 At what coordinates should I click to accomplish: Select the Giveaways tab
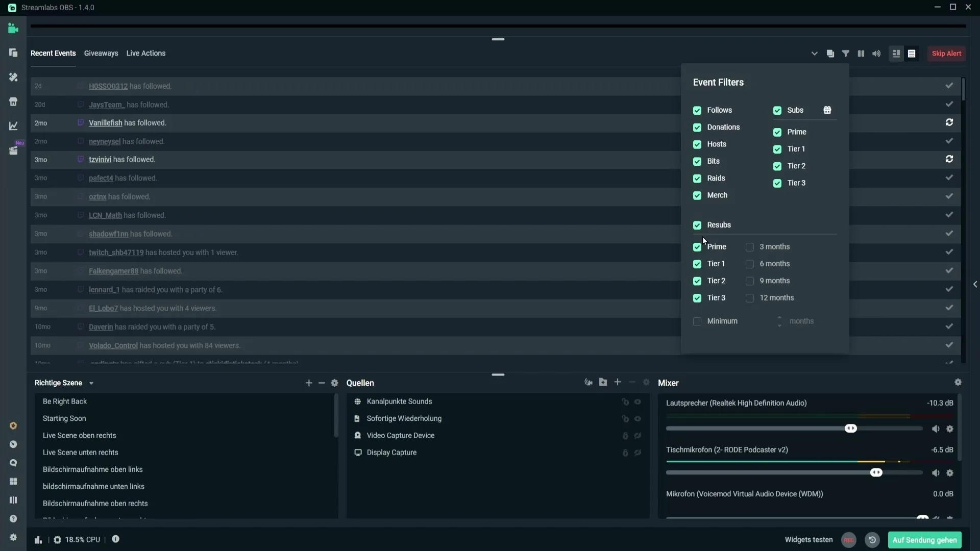click(101, 53)
